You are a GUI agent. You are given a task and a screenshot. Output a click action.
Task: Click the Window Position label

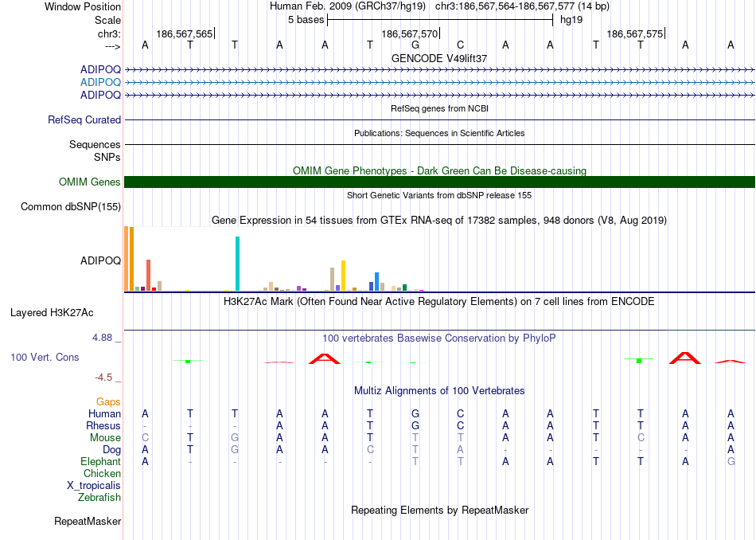[83, 6]
